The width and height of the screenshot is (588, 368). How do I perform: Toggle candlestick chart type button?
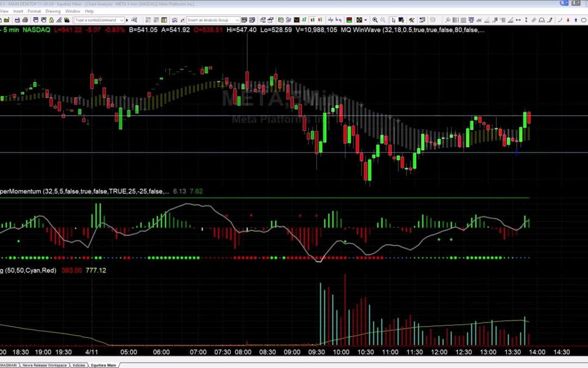(313, 20)
